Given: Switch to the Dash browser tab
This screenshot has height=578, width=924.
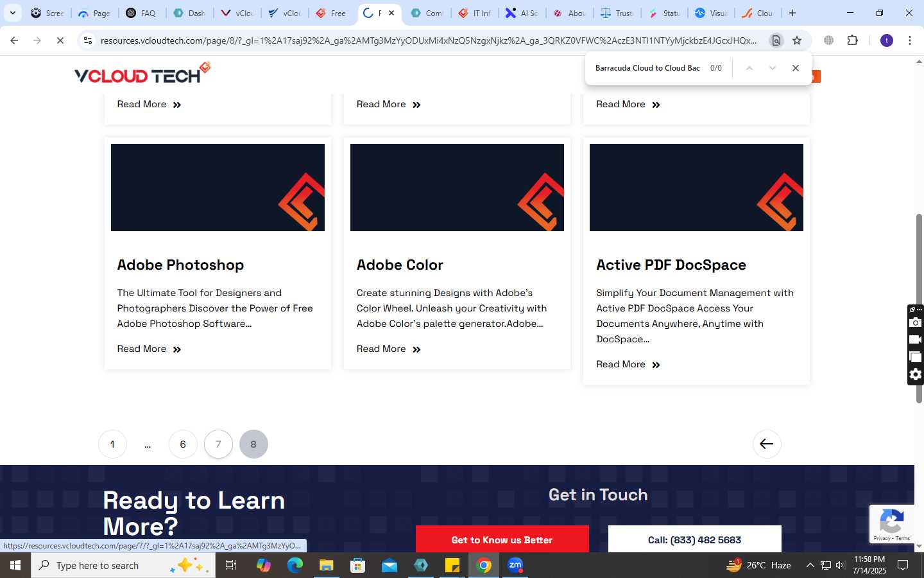Looking at the screenshot, I should click(x=189, y=13).
